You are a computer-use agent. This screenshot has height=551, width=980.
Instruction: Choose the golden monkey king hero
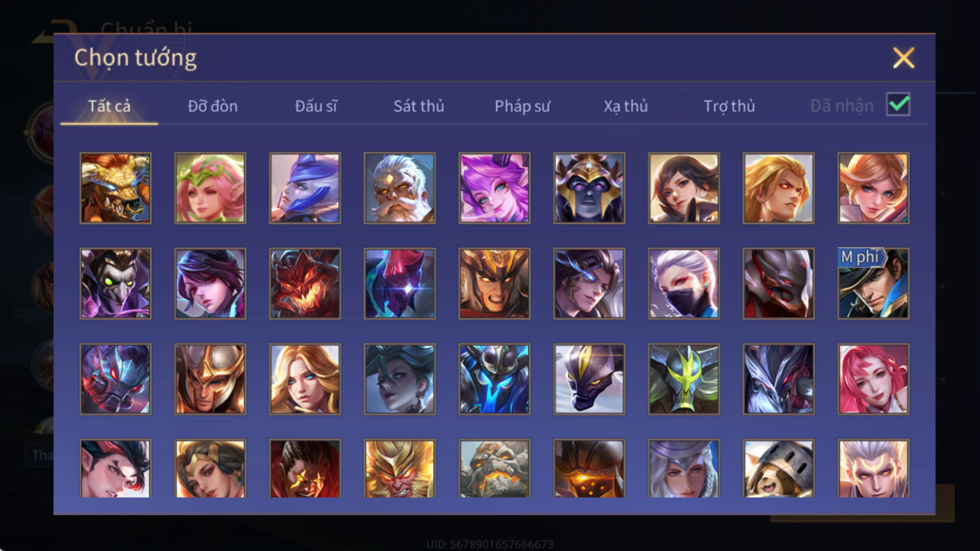click(399, 469)
